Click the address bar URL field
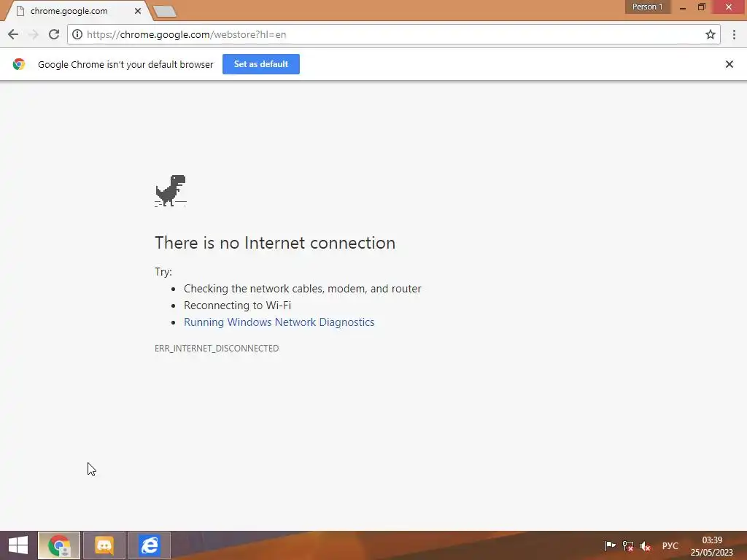This screenshot has width=747, height=560. pyautogui.click(x=393, y=34)
